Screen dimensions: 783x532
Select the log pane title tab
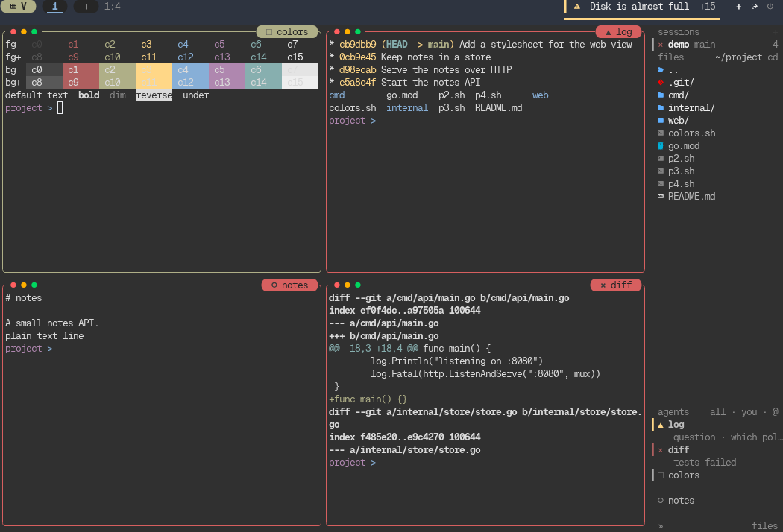point(618,32)
